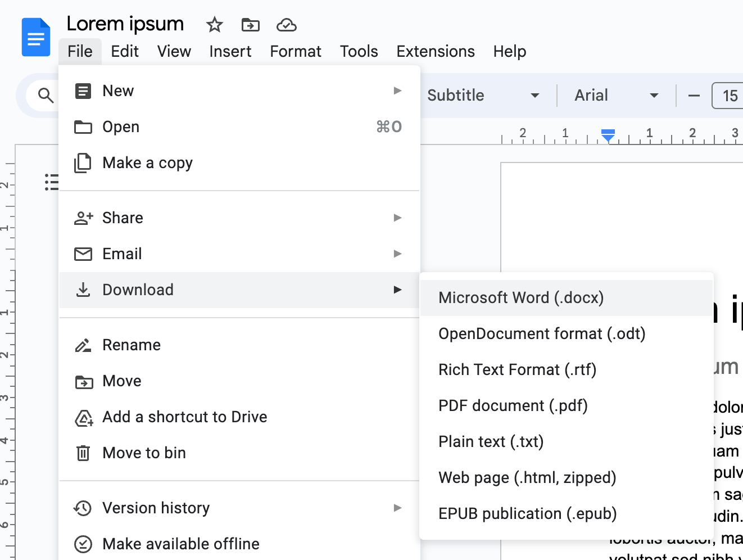Viewport: 743px width, 560px height.
Task: Check the cloud document status icon
Action: pyautogui.click(x=287, y=25)
